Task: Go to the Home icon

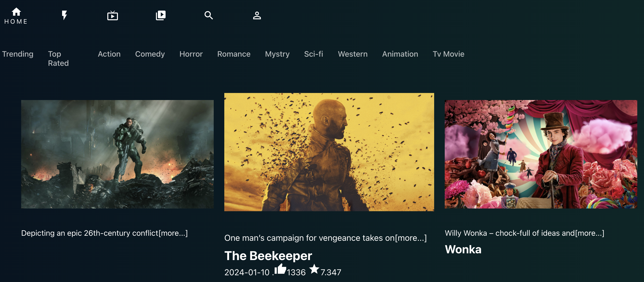Action: click(16, 12)
